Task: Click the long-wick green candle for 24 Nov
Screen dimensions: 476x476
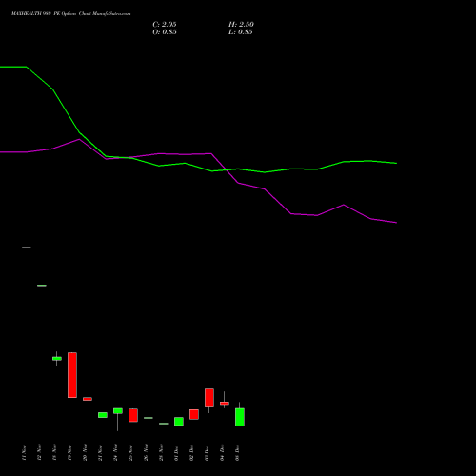Action: click(x=118, y=411)
